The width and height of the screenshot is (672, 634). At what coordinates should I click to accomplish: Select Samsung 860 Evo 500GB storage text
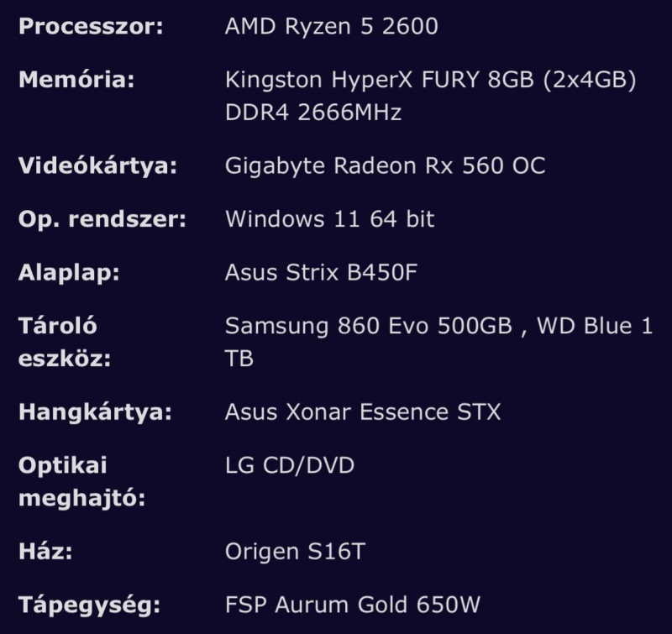369,326
